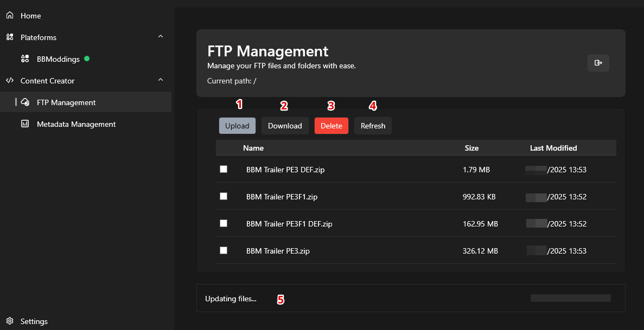Click the FTP Management cloud icon
The height and width of the screenshot is (330, 644).
(25, 102)
